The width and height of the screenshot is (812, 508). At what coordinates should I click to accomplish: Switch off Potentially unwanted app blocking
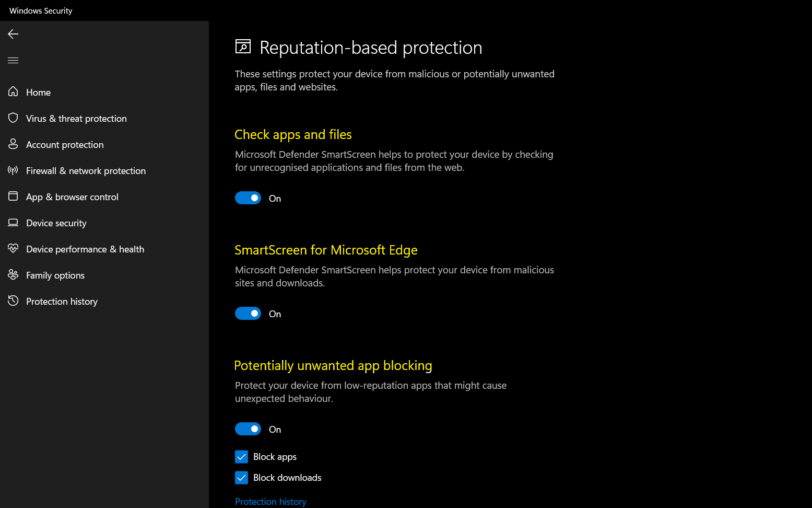point(248,429)
